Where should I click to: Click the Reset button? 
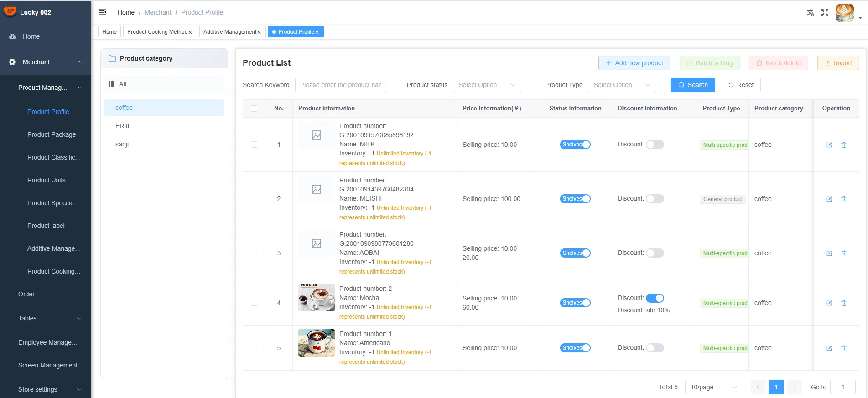(x=740, y=85)
